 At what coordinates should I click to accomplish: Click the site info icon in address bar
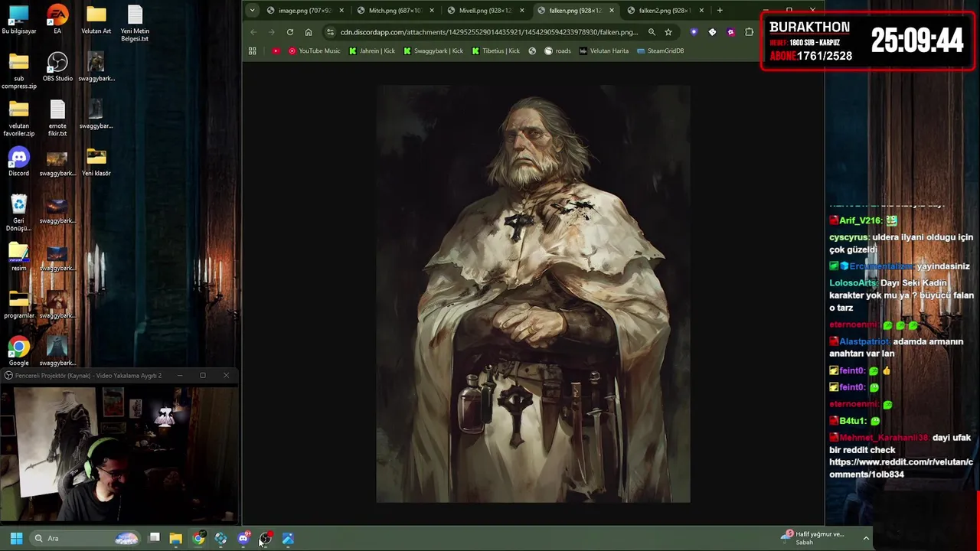(x=330, y=32)
